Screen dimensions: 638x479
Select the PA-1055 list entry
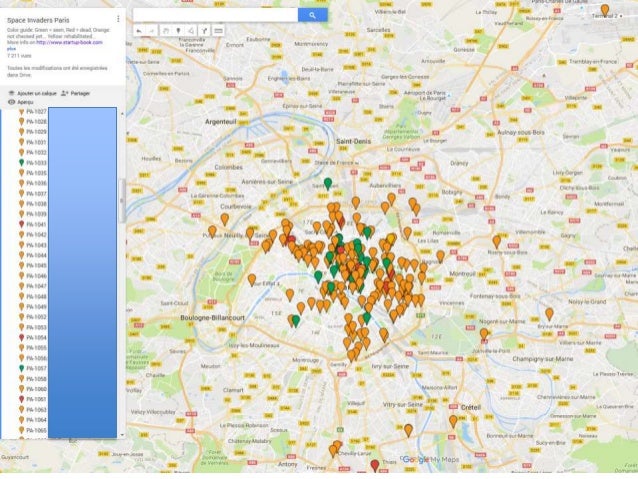(33, 348)
